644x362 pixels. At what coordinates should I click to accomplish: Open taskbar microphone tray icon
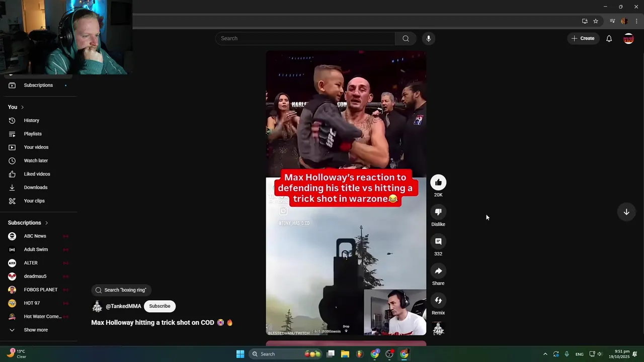coord(567,354)
